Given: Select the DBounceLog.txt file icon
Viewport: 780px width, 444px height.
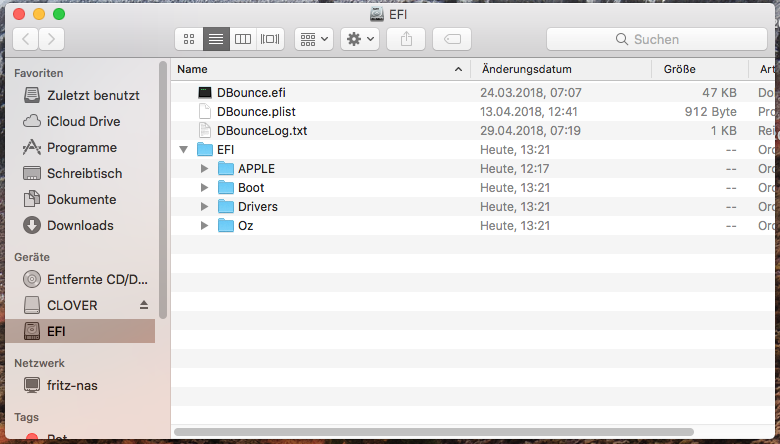Looking at the screenshot, I should pyautogui.click(x=205, y=130).
